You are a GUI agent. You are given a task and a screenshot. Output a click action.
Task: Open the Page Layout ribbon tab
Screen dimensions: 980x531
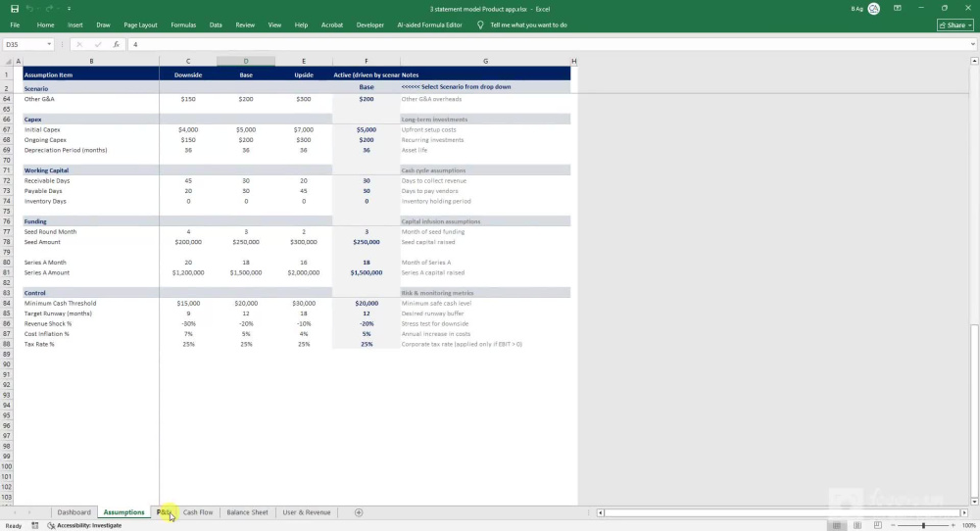coord(140,25)
